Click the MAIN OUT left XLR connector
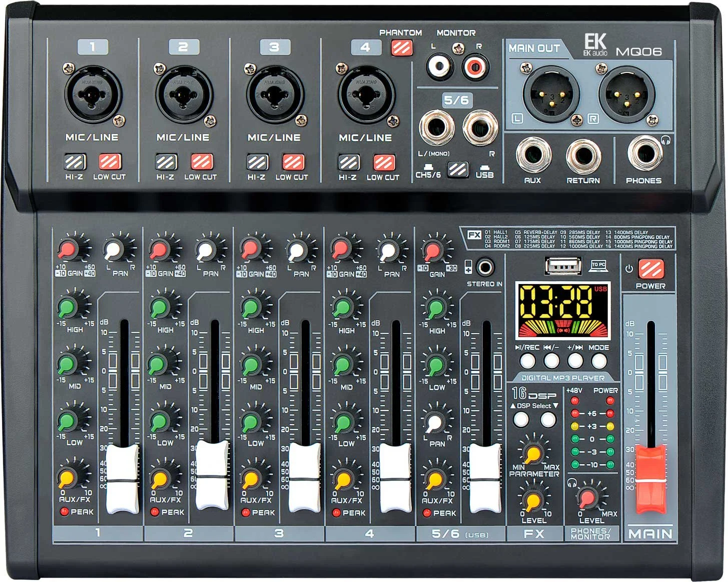Viewport: 728px width, 582px height. pos(550,93)
